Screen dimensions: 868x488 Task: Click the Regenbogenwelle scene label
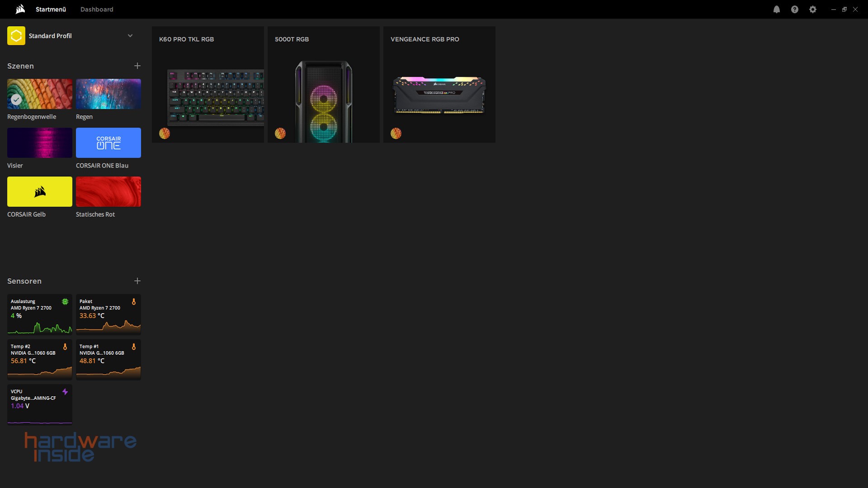[x=32, y=117]
